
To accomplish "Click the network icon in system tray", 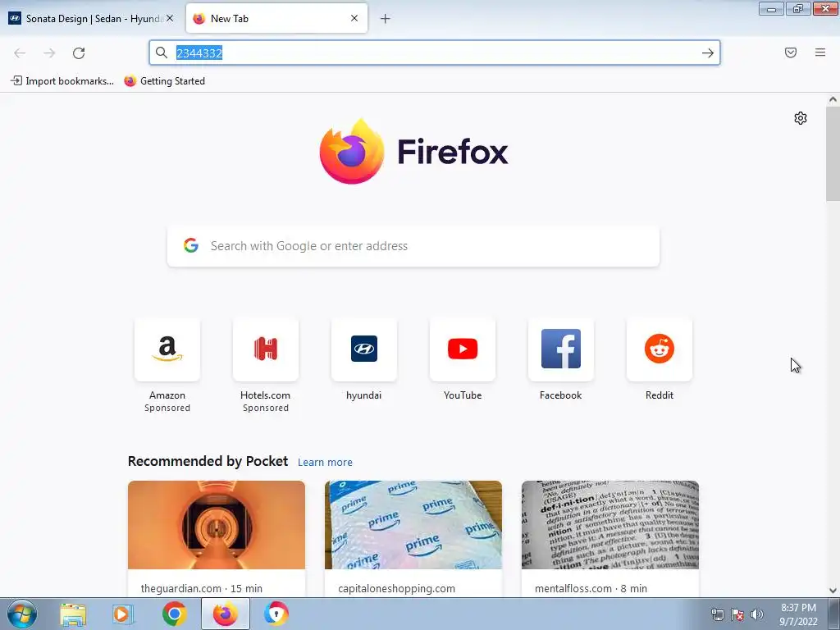I will 717,614.
